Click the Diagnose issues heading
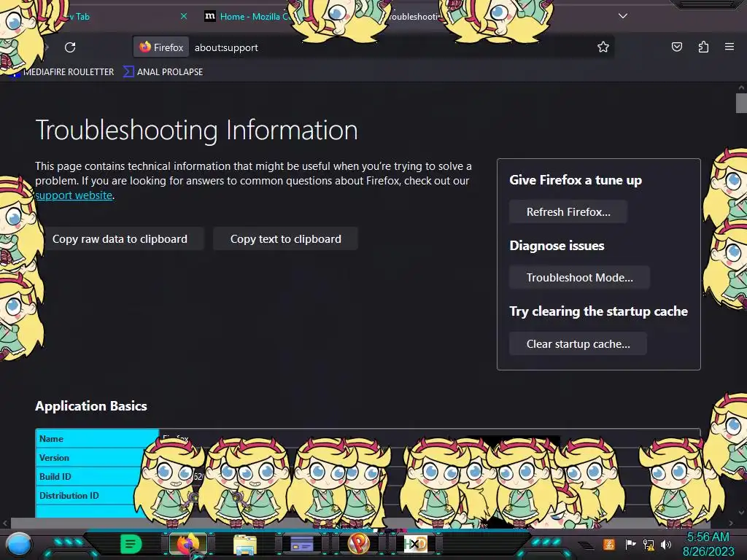Viewport: 747px width, 560px height. [x=557, y=246]
